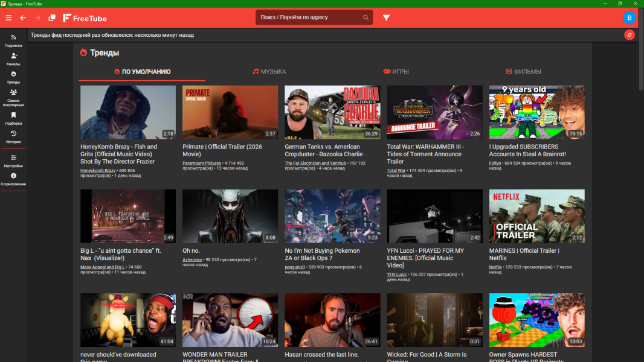644x362 pixels.
Task: Select the Фильмы tab
Action: 523,72
